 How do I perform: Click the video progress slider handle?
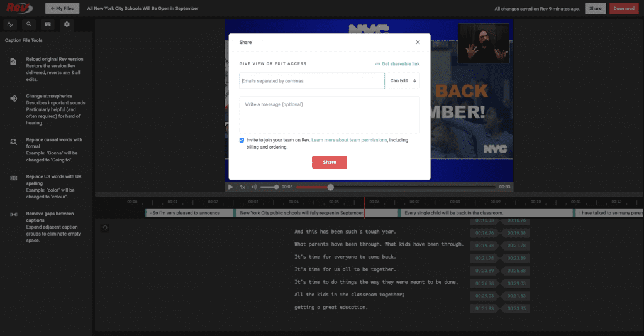click(x=331, y=187)
